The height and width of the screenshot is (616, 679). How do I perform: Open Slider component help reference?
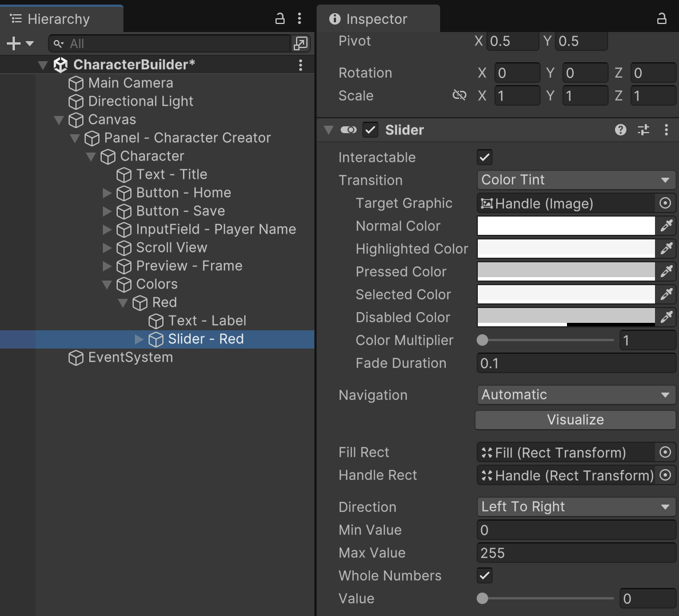[x=620, y=130]
